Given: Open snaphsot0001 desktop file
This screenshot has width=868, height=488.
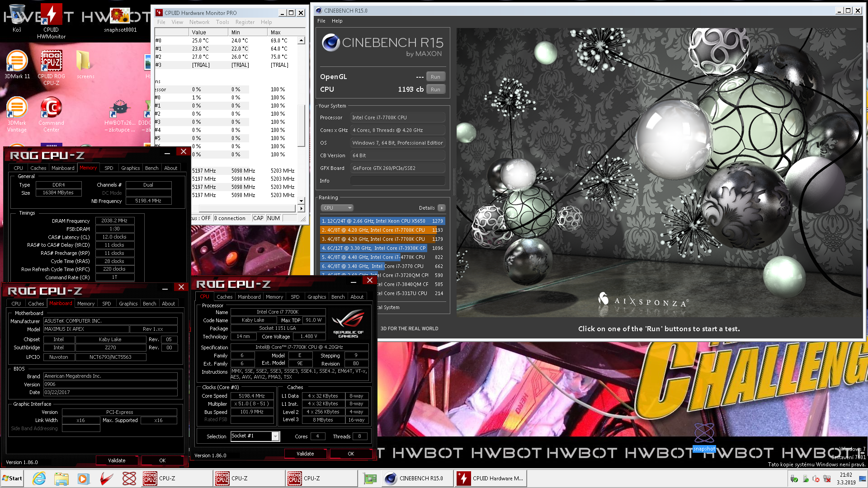Looking at the screenshot, I should [120, 20].
